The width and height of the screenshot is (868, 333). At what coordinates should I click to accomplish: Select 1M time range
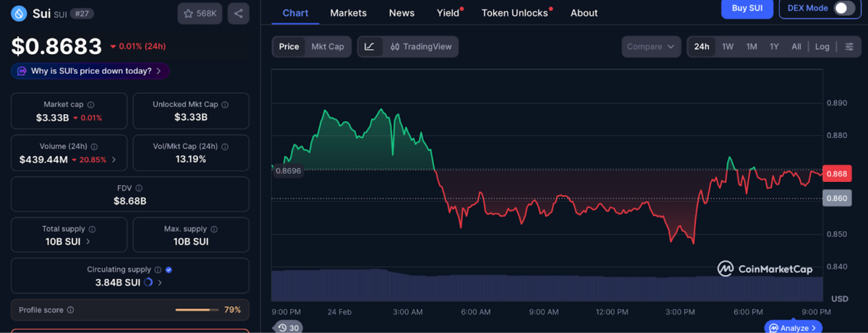coord(752,46)
